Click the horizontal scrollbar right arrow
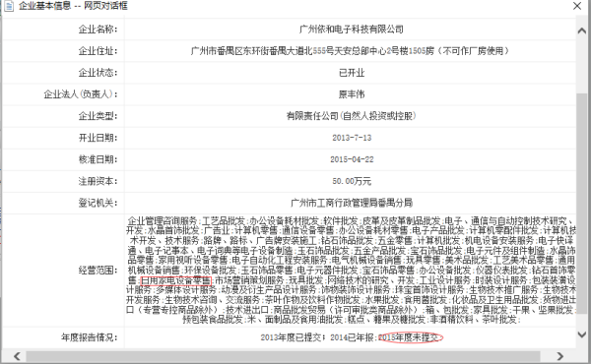This screenshot has height=364, width=591. (560, 356)
